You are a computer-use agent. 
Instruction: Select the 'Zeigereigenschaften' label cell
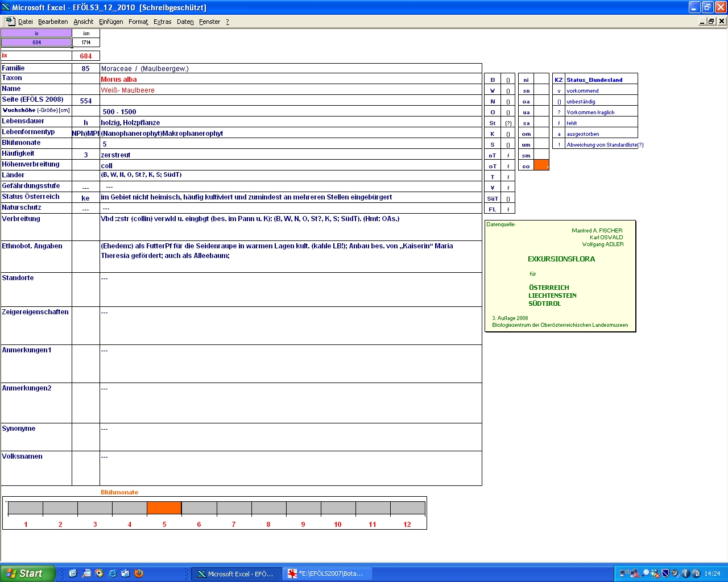(x=36, y=326)
